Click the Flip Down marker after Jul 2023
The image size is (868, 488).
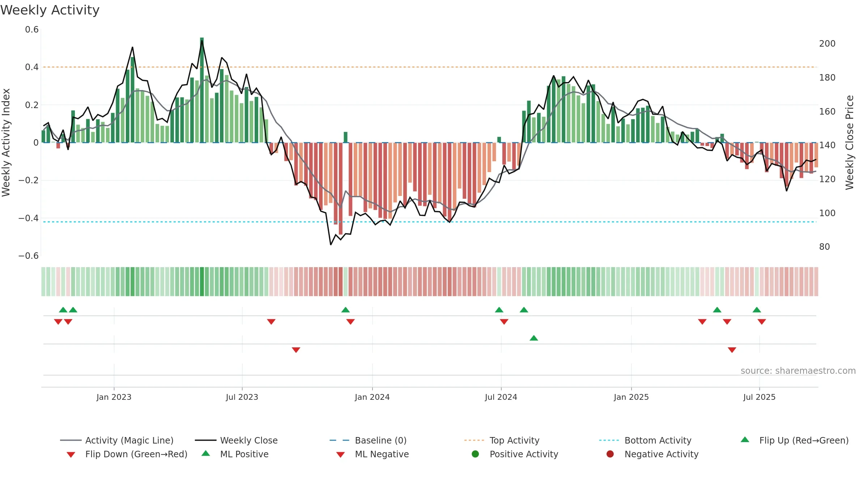[271, 322]
